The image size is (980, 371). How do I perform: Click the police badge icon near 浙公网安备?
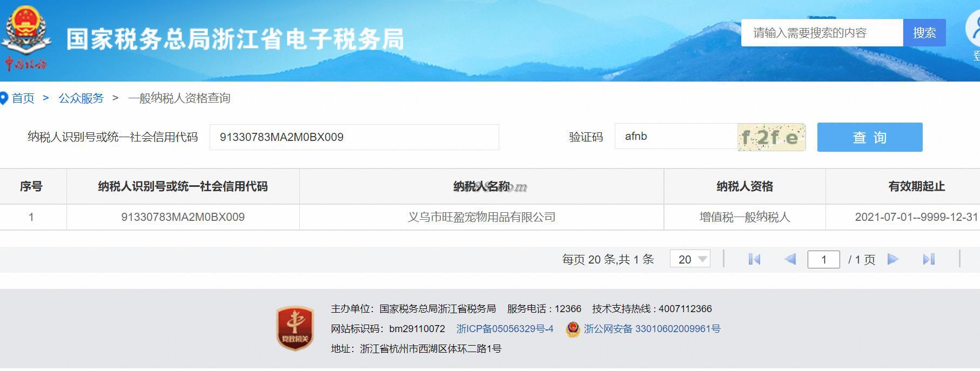(573, 329)
